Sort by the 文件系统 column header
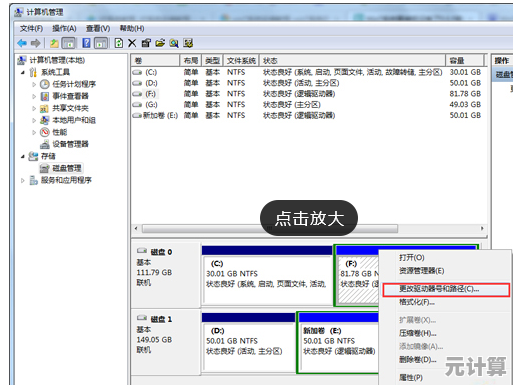 [x=241, y=61]
